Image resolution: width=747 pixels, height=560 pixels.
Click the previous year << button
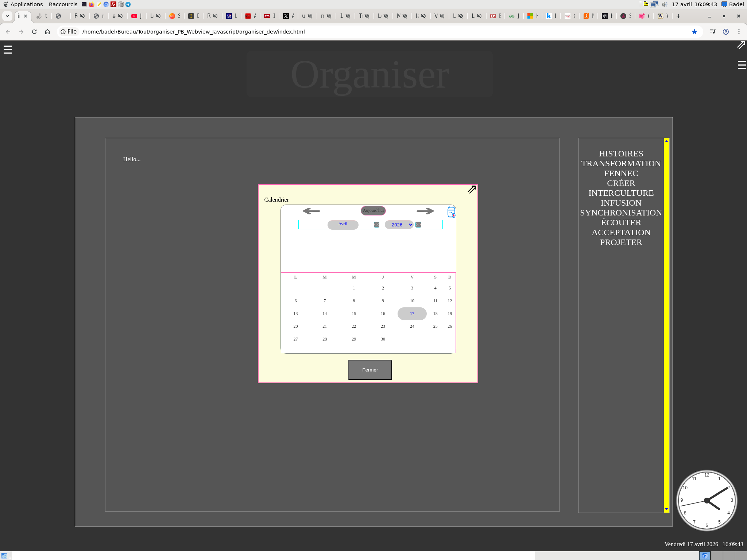[376, 225]
